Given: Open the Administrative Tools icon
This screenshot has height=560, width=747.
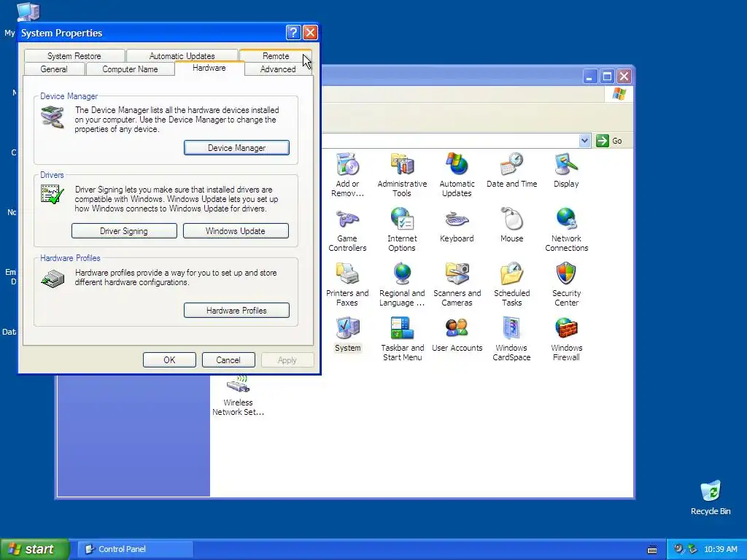Looking at the screenshot, I should [x=402, y=174].
